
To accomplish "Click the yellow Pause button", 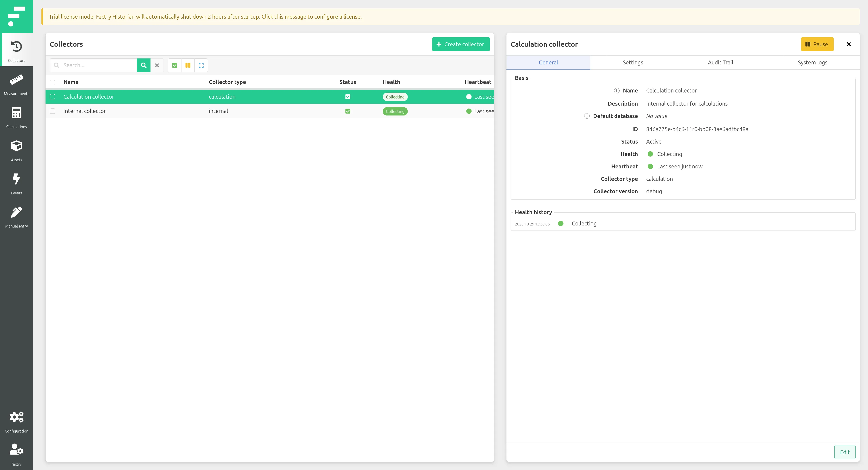I will [817, 44].
